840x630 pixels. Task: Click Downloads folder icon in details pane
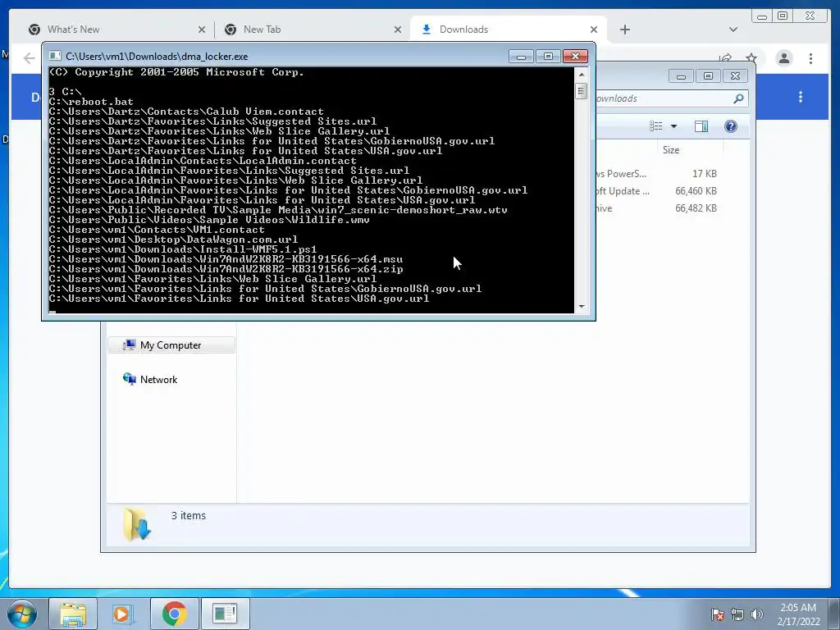pos(137,525)
